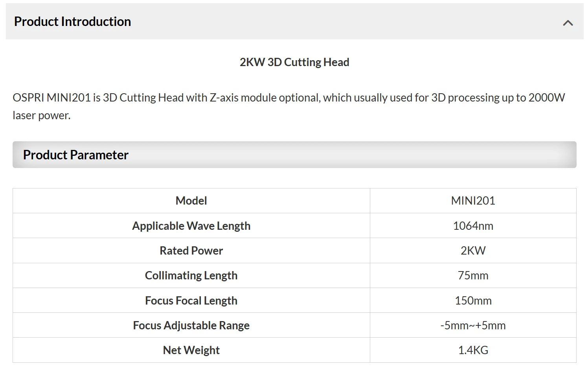588x373 pixels.
Task: Select the Focus Adjustable Range label
Action: [x=191, y=325]
